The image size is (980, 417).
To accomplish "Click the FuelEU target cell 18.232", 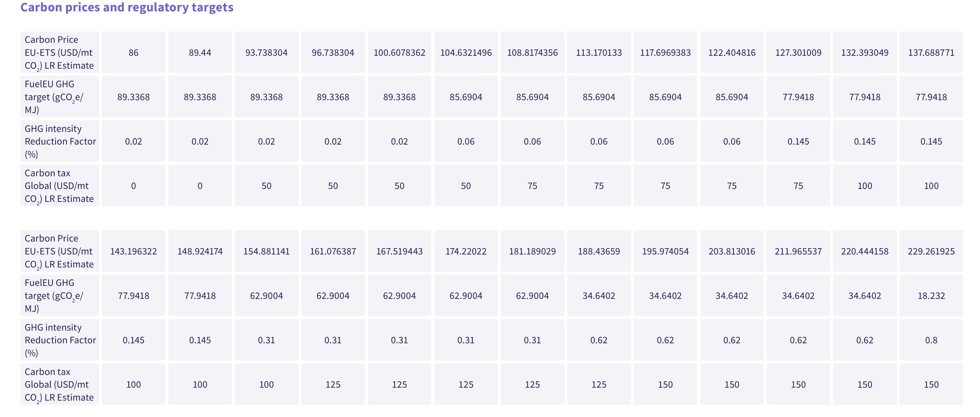I will click(931, 295).
